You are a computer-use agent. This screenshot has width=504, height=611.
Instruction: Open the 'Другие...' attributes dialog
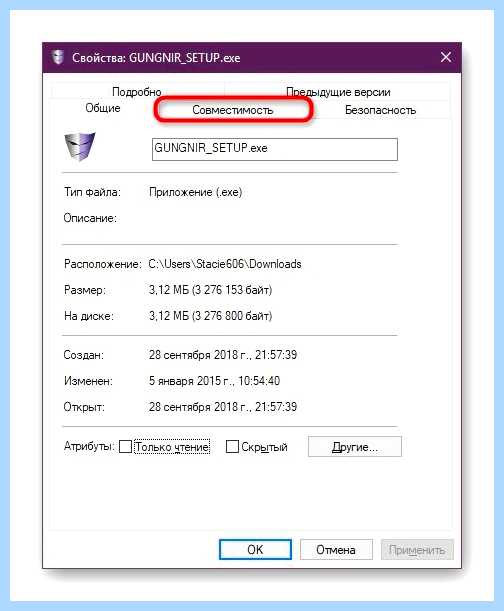pos(355,447)
